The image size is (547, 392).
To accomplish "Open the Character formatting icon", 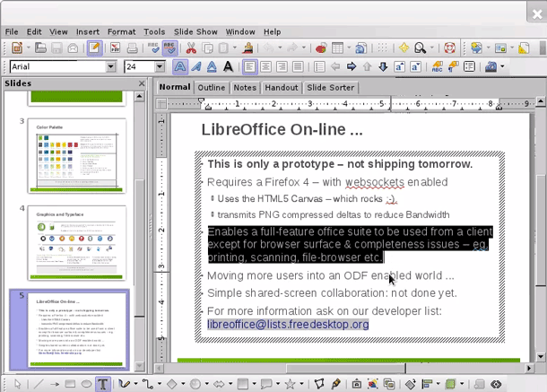I will [x=437, y=66].
